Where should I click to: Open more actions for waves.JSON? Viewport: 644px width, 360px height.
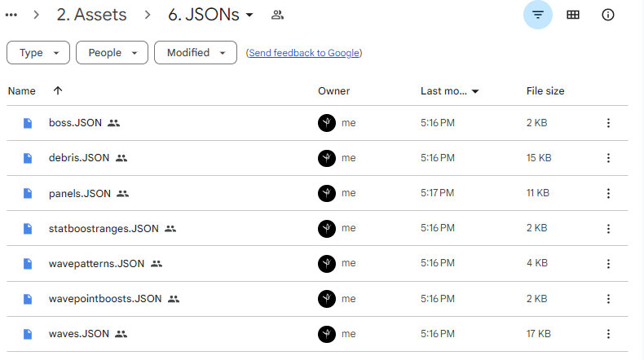608,334
